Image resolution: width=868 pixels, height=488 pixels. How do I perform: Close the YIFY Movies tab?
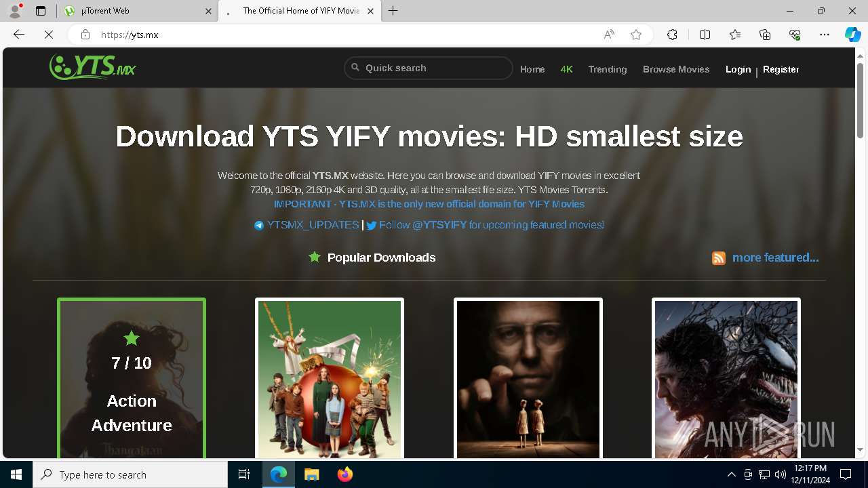coord(370,11)
